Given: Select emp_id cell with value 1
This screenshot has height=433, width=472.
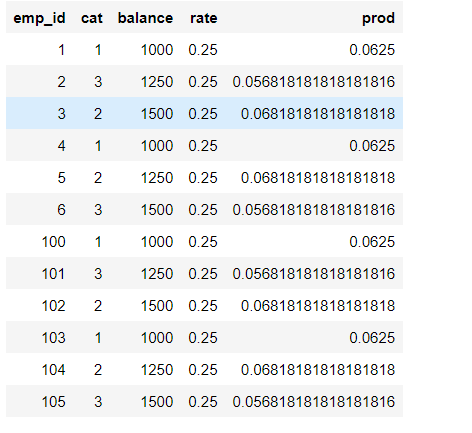Looking at the screenshot, I should [61, 50].
